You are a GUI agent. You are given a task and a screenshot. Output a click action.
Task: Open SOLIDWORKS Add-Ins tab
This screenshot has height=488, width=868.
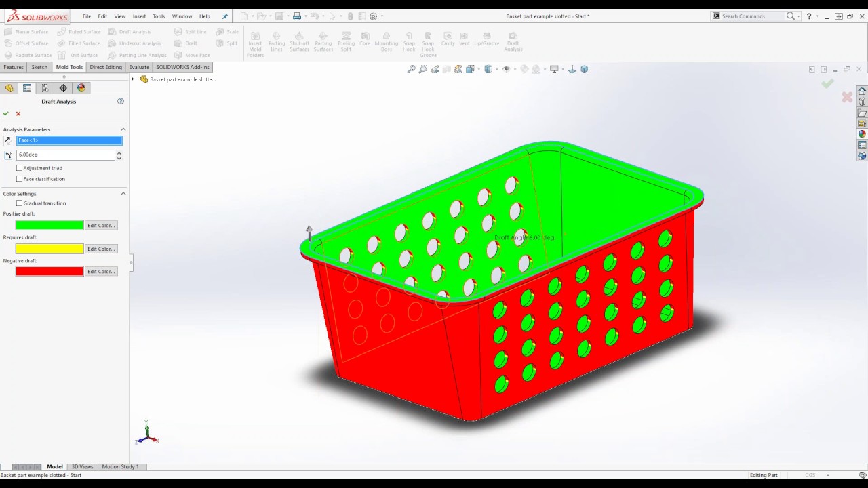pyautogui.click(x=183, y=67)
